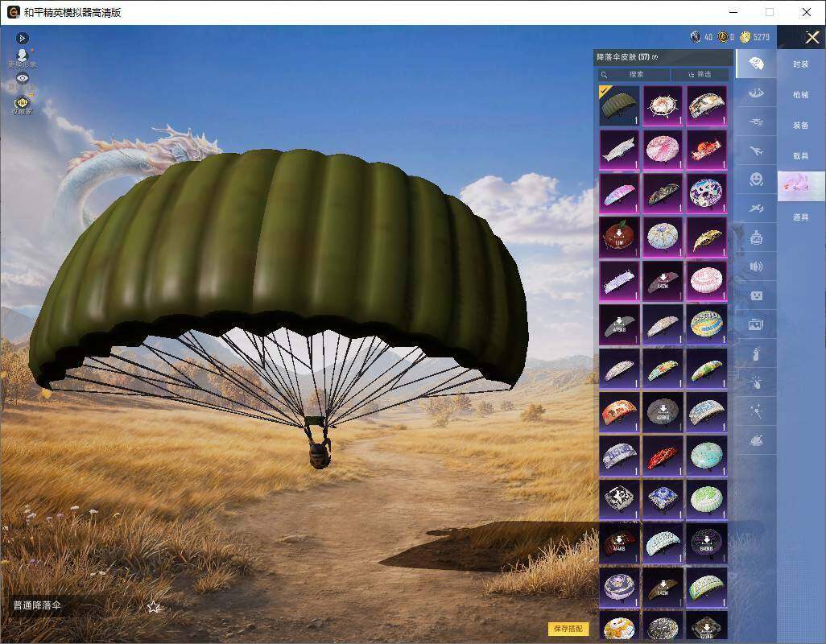
Task: Select the yellow-blue striped round parachute skin
Action: coord(707,324)
